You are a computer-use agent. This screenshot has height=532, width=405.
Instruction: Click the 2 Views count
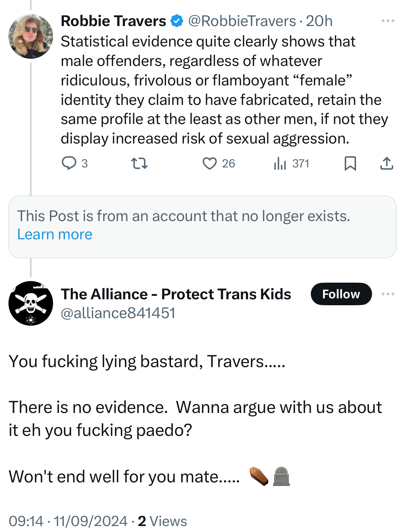pos(162,521)
